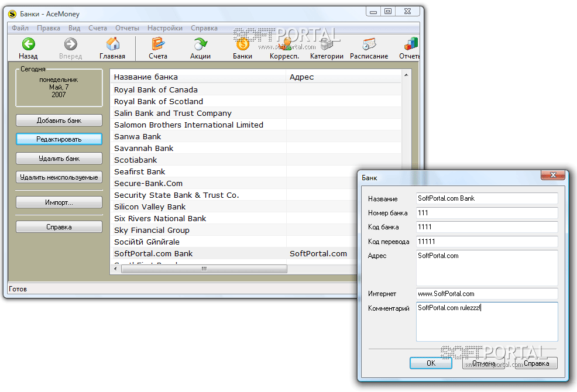Select Seafirst Bank row
This screenshot has height=392, width=577.
pyautogui.click(x=233, y=171)
